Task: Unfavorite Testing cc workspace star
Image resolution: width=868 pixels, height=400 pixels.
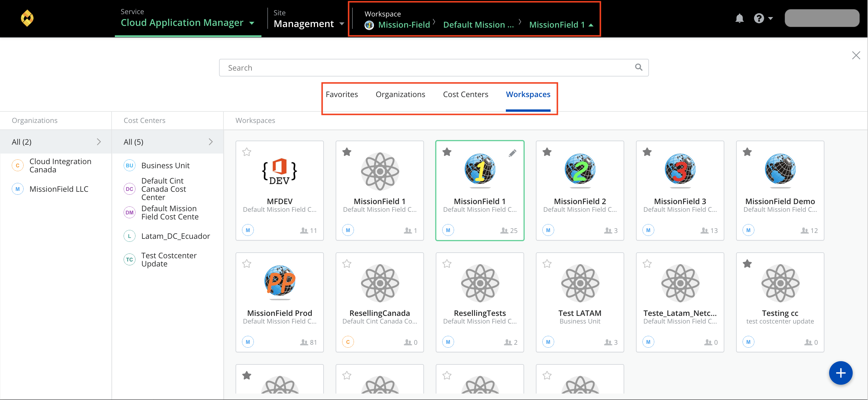Action: [x=747, y=264]
